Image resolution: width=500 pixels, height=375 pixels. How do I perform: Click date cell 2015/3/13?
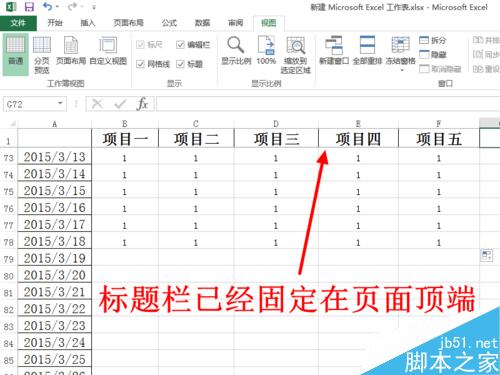click(x=55, y=157)
